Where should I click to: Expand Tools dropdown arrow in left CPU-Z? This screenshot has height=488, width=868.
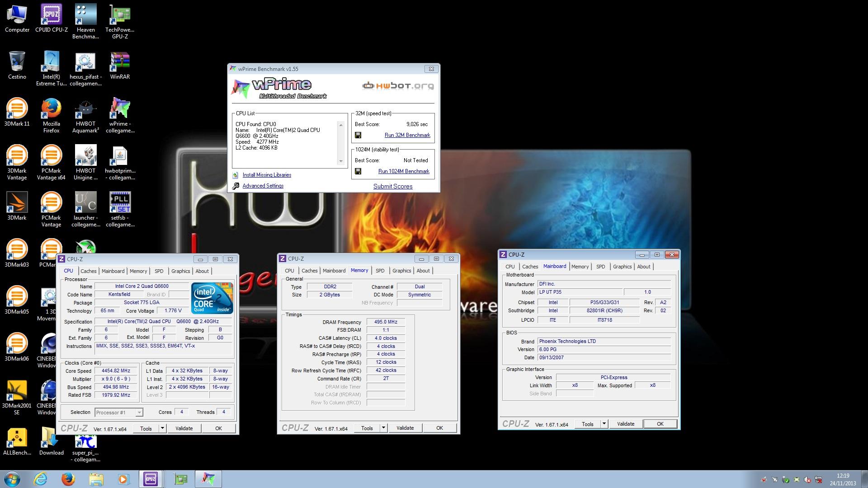point(162,428)
